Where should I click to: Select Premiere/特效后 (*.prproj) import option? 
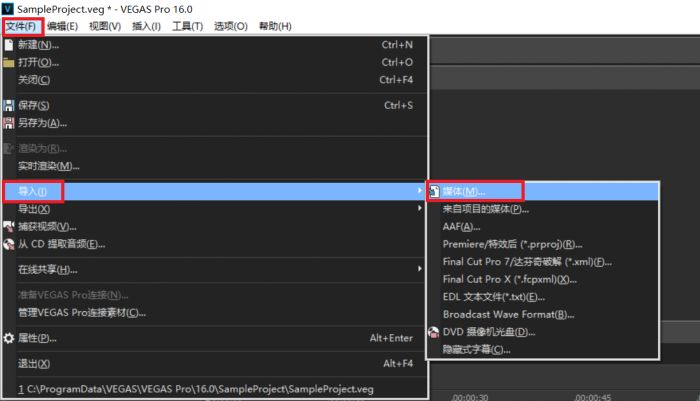click(543, 244)
